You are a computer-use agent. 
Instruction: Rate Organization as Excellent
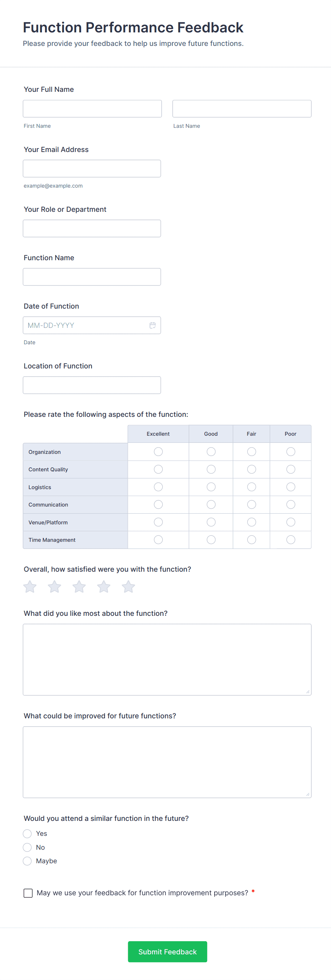pos(158,452)
